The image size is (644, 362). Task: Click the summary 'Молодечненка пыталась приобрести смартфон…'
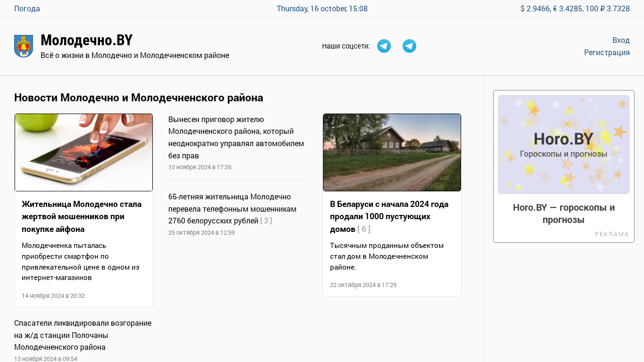[81, 262]
